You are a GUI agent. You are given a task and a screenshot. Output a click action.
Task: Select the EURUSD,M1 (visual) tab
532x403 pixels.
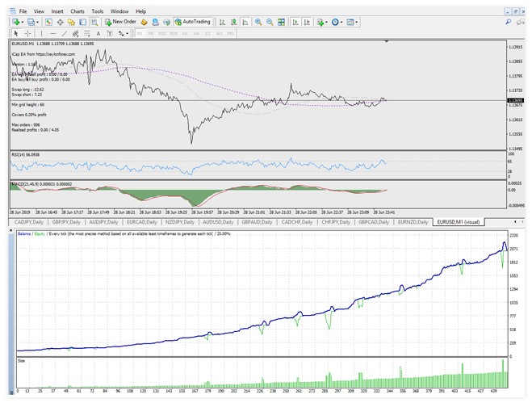click(x=459, y=222)
